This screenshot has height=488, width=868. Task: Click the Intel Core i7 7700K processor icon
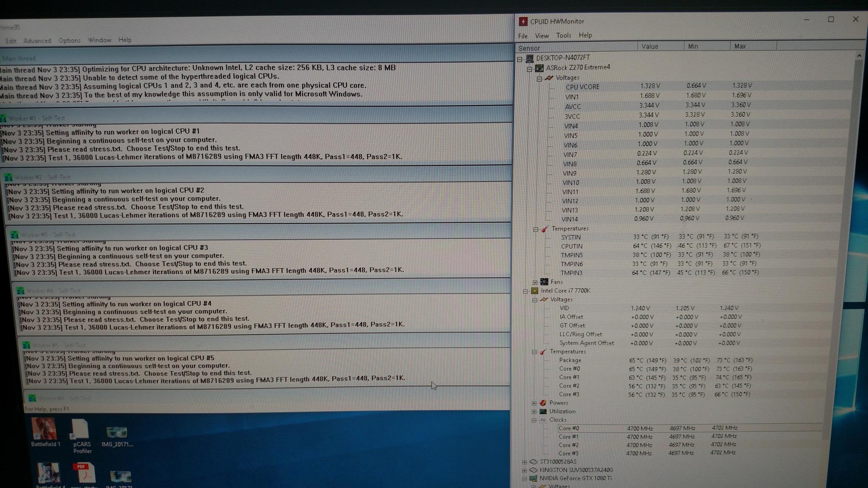pyautogui.click(x=535, y=291)
